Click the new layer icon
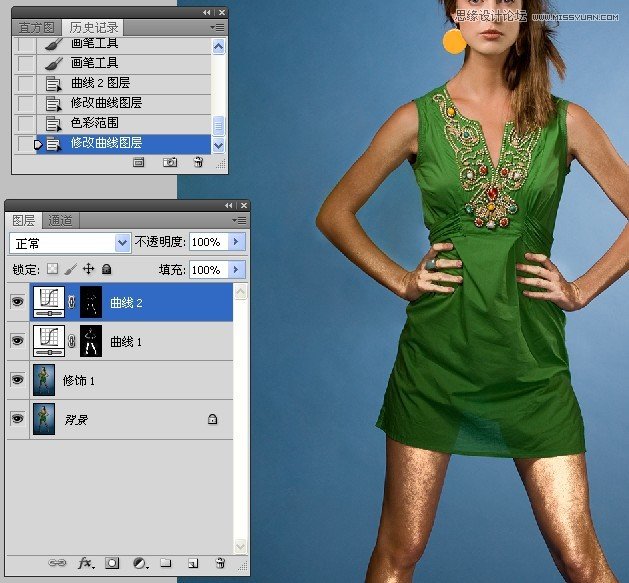 193,563
